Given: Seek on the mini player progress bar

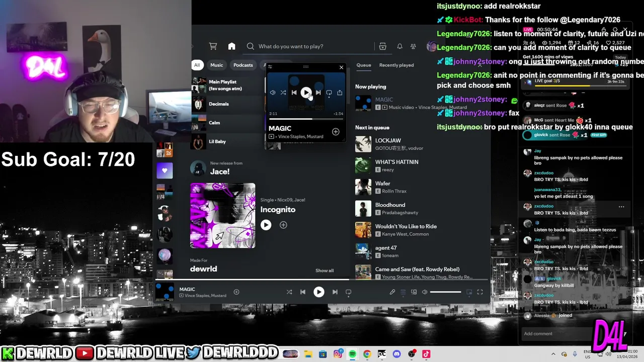Looking at the screenshot, I should click(x=306, y=119).
